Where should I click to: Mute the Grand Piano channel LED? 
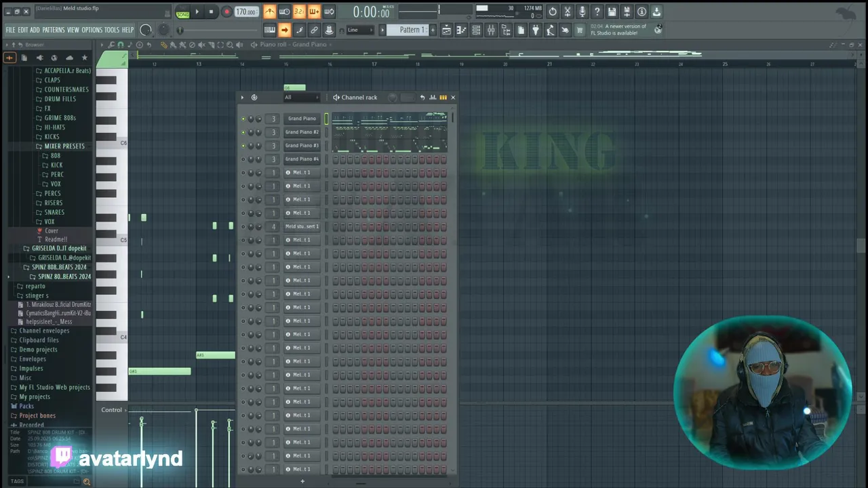[x=243, y=119]
